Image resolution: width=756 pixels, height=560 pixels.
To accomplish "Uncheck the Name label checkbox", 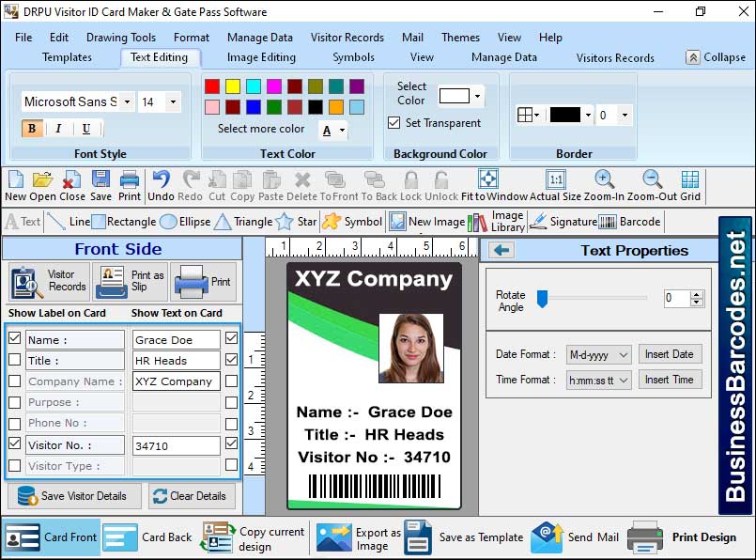I will [16, 339].
